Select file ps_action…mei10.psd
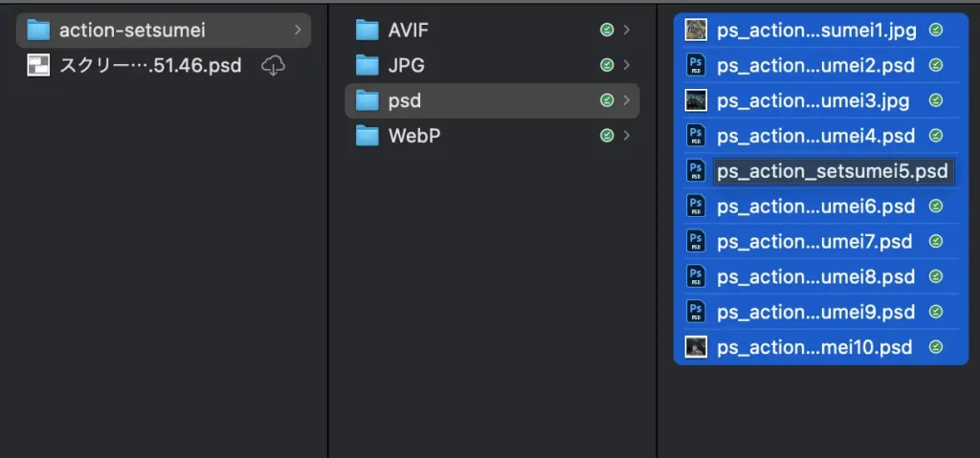This screenshot has height=458, width=980. 813,347
